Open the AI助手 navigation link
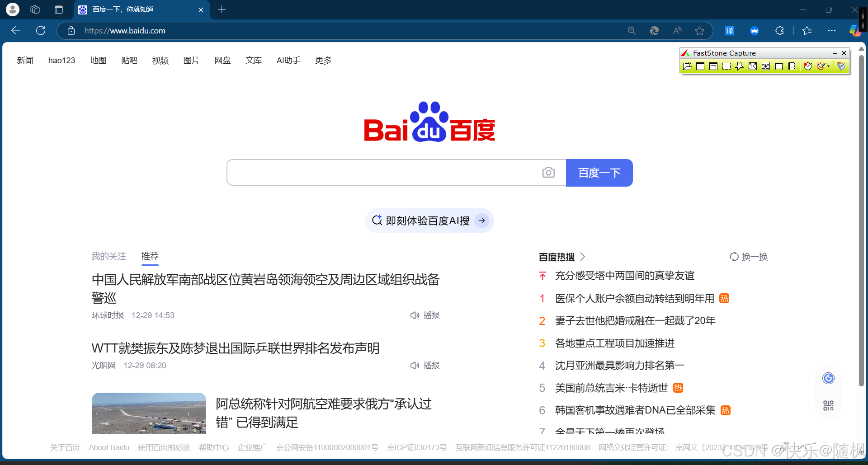 [288, 61]
